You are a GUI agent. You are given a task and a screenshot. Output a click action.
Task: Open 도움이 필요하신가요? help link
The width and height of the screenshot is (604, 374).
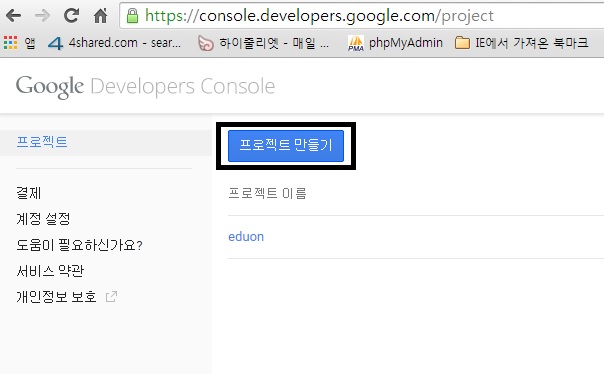(79, 245)
